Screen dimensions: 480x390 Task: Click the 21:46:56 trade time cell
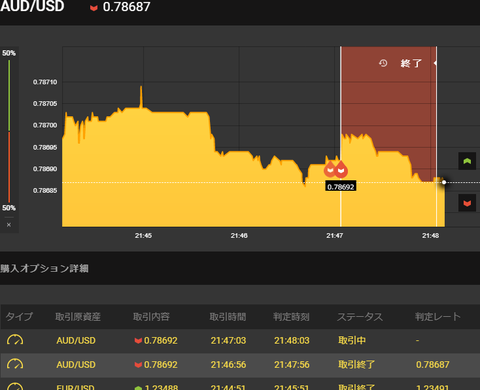(228, 364)
